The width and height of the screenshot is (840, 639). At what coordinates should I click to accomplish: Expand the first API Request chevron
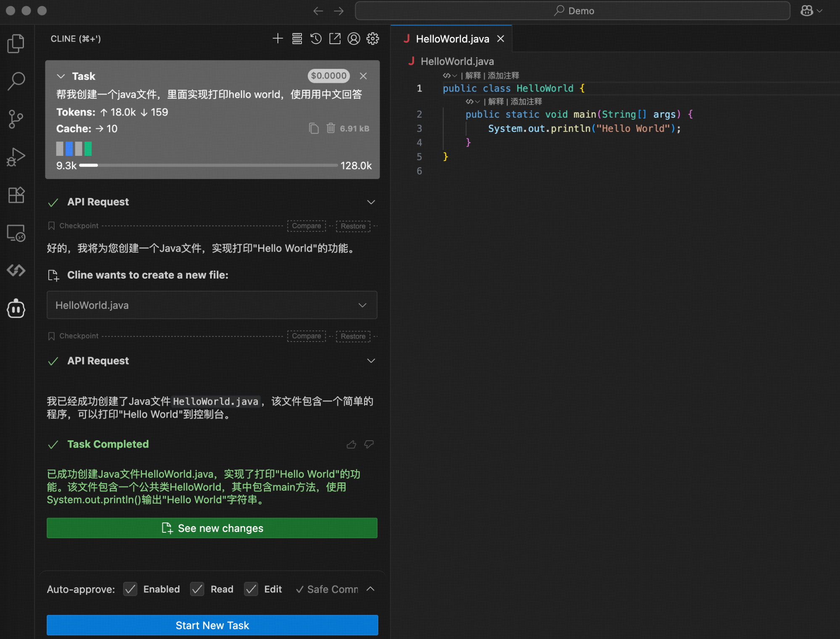point(371,202)
